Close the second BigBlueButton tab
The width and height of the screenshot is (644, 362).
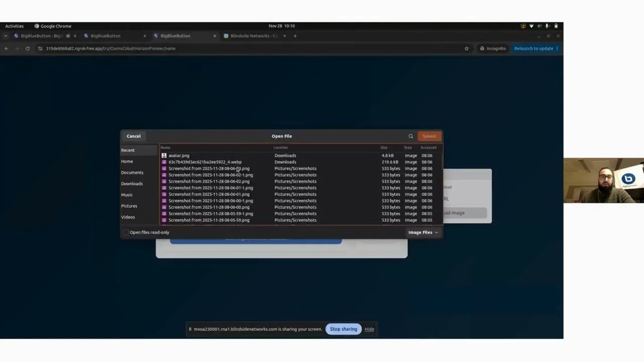pyautogui.click(x=145, y=36)
